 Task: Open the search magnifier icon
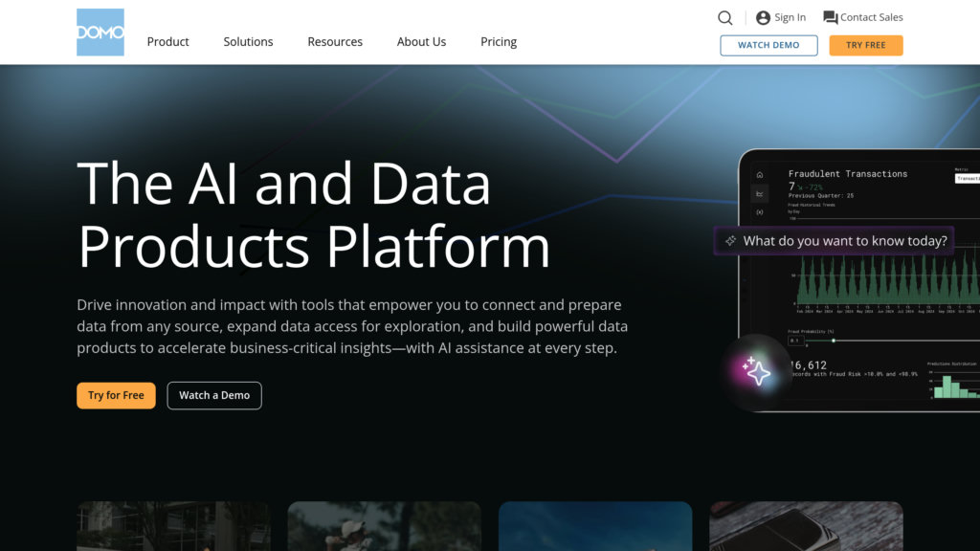coord(725,17)
